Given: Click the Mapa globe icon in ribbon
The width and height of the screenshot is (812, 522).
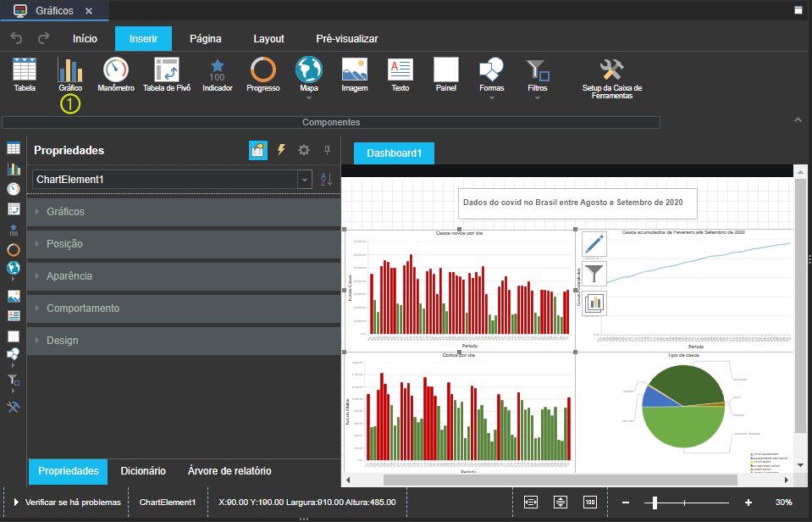Looking at the screenshot, I should click(309, 69).
